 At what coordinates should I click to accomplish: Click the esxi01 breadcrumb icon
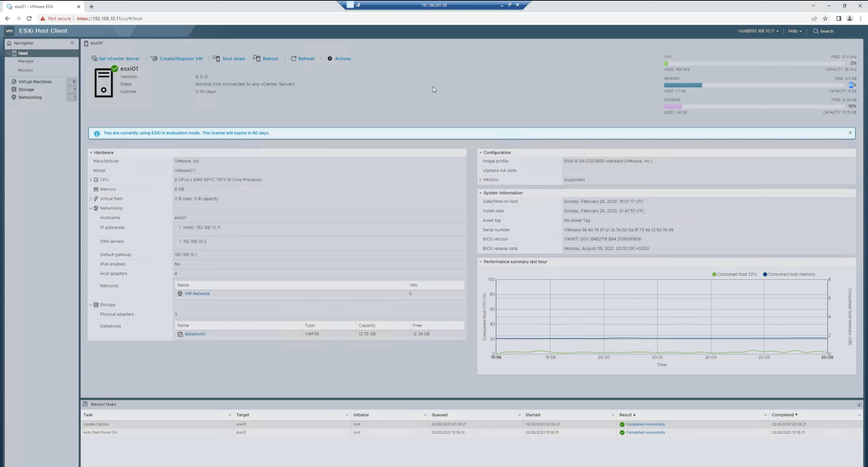pos(86,43)
